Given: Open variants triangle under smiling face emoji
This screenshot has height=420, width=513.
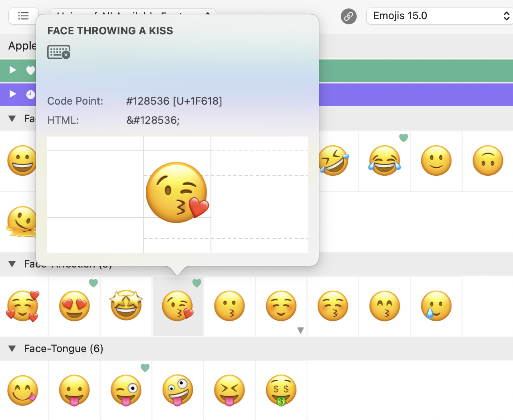Looking at the screenshot, I should [x=300, y=331].
